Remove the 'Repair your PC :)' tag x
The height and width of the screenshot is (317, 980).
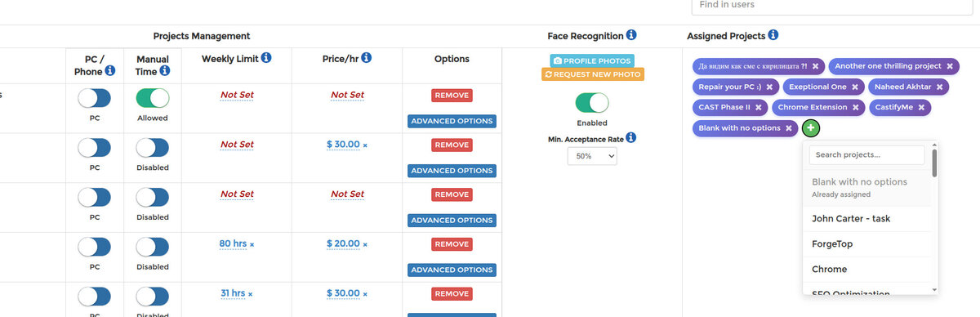(769, 87)
